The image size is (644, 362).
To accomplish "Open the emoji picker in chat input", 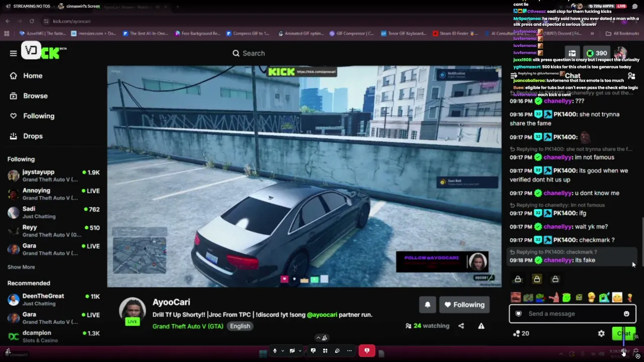I will pyautogui.click(x=626, y=314).
